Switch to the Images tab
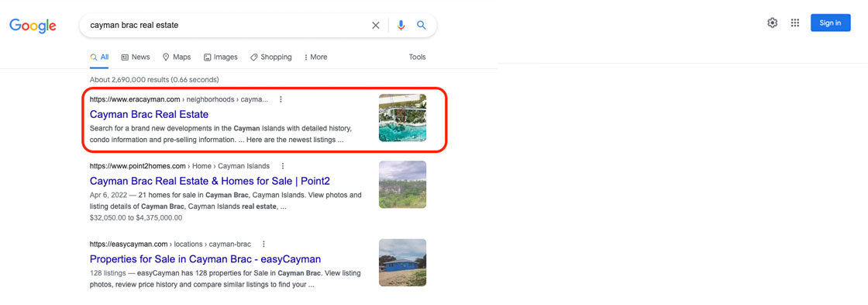 pyautogui.click(x=220, y=57)
